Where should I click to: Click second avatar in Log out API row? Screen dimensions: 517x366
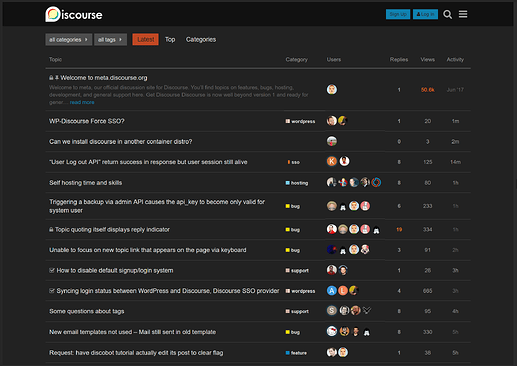click(x=344, y=161)
